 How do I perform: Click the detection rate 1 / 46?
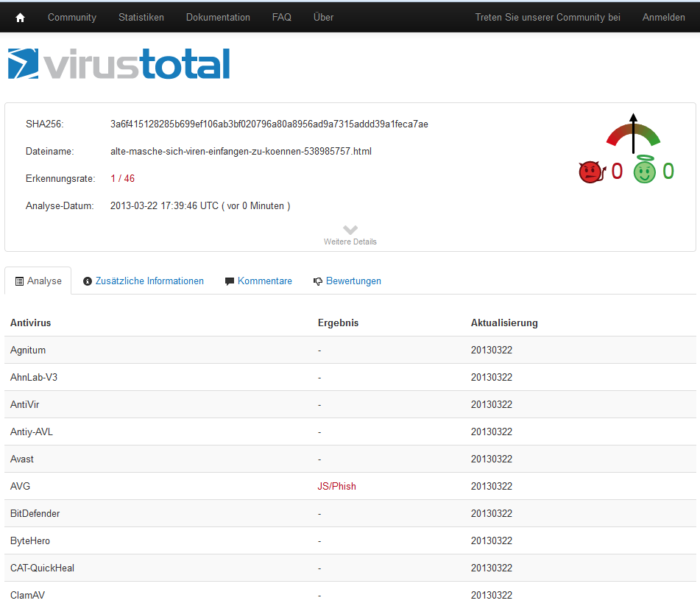[x=122, y=179]
